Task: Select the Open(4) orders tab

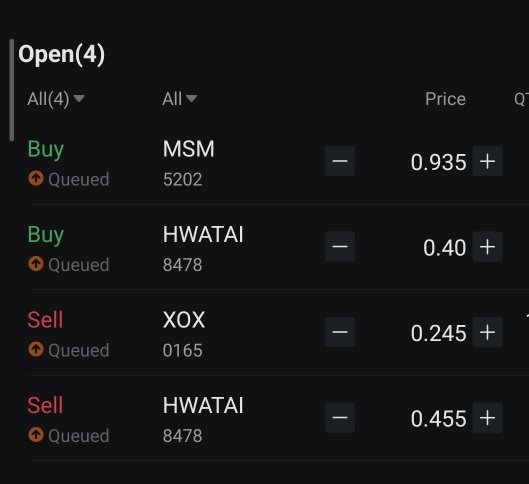Action: coord(61,54)
